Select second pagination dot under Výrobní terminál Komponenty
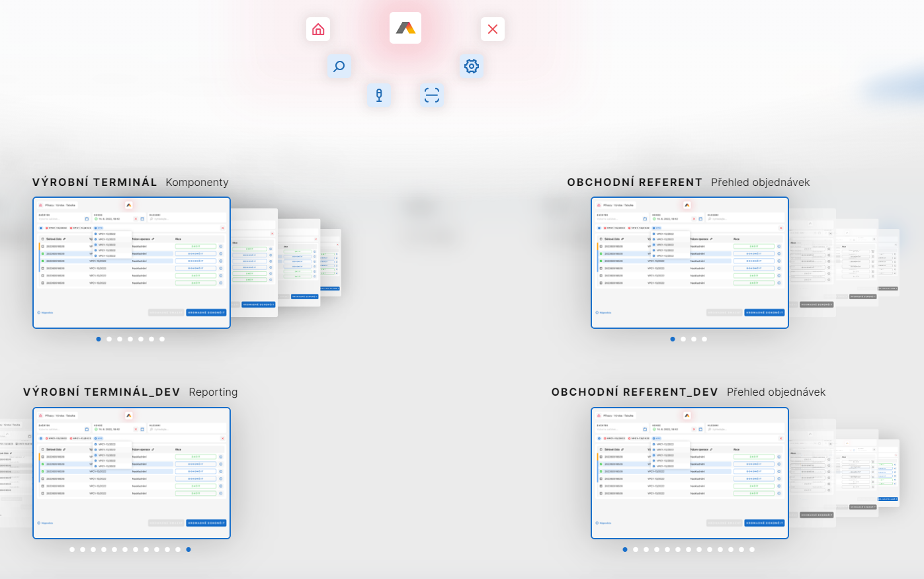The width and height of the screenshot is (924, 579). (109, 339)
